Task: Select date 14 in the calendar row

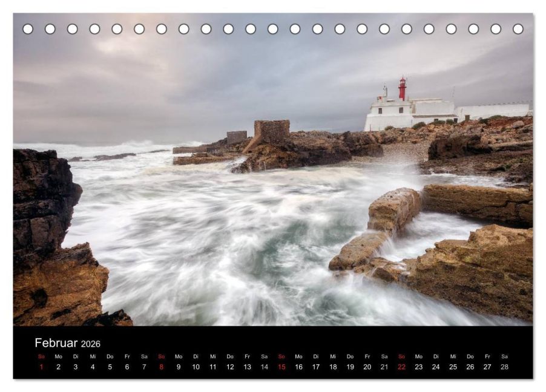Action: pyautogui.click(x=264, y=365)
